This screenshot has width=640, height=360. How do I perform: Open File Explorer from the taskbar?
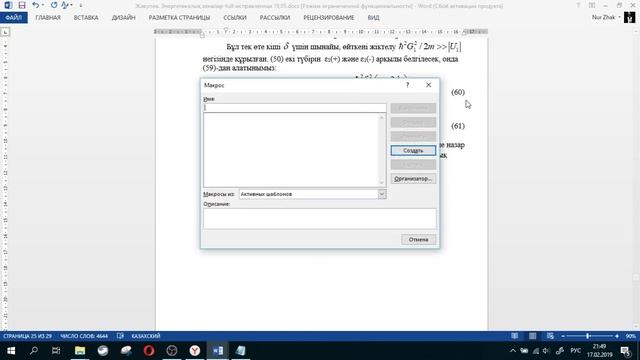click(x=80, y=351)
